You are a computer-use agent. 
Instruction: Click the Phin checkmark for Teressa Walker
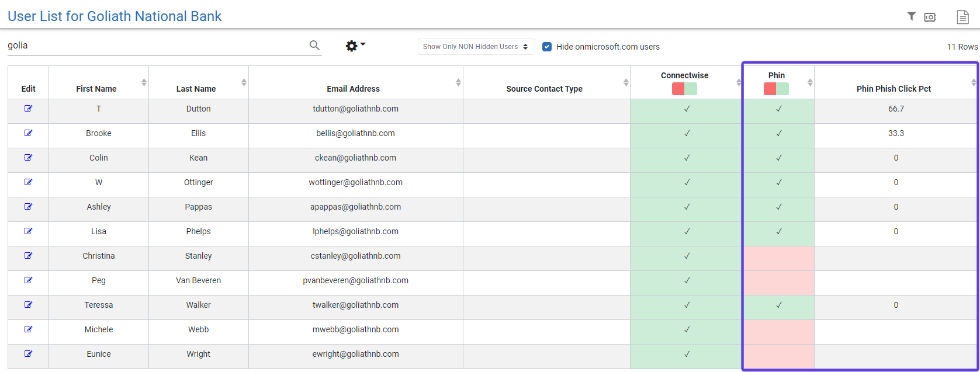[778, 305]
